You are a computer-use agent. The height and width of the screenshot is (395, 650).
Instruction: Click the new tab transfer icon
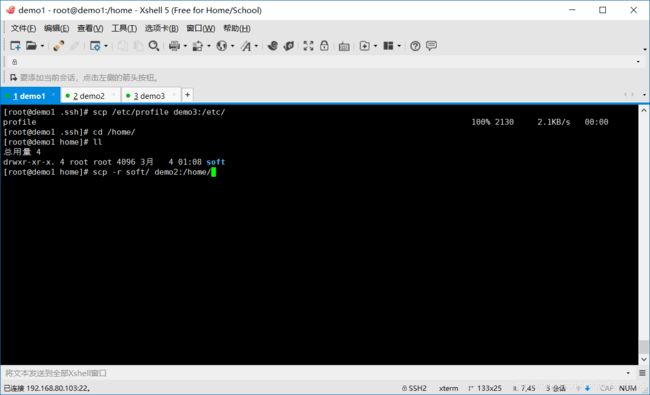364,46
